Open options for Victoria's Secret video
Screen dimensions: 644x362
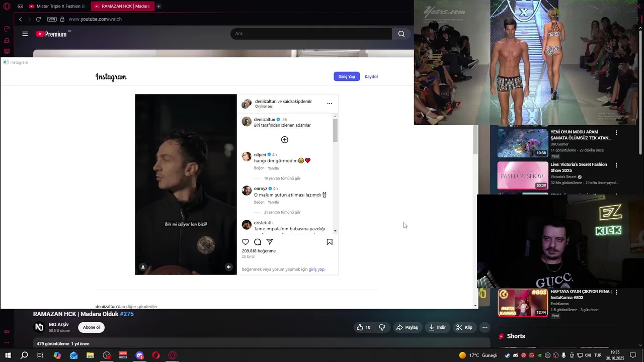(616, 165)
